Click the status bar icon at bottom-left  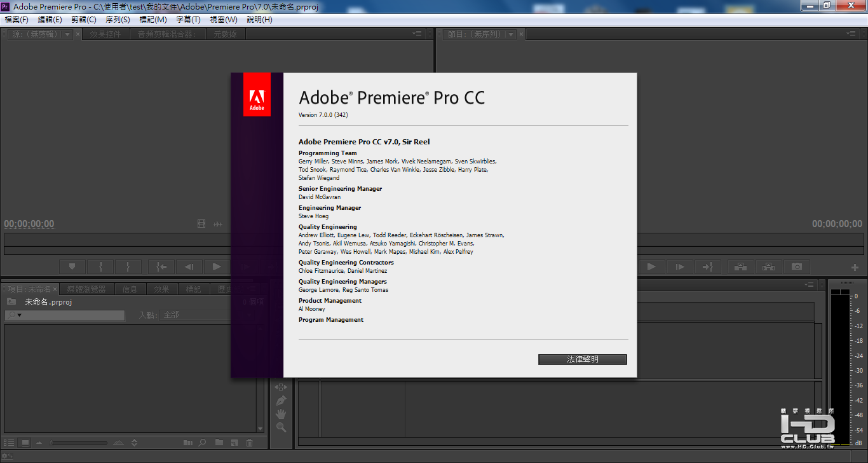pyautogui.click(x=8, y=456)
